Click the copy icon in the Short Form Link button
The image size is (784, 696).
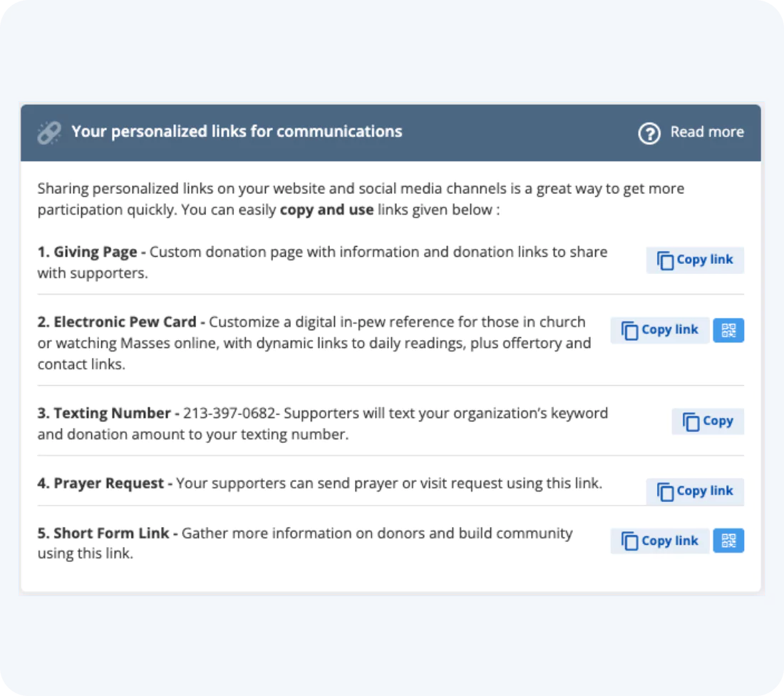[629, 541]
